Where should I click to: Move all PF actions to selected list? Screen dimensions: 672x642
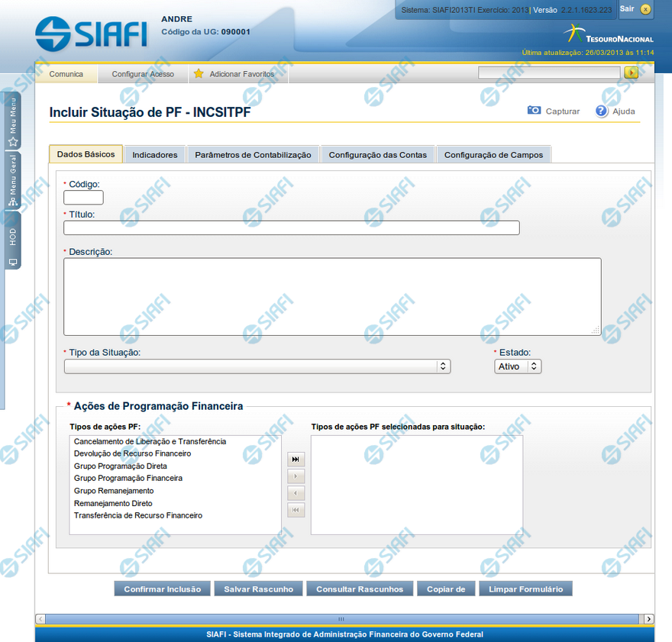pyautogui.click(x=296, y=459)
